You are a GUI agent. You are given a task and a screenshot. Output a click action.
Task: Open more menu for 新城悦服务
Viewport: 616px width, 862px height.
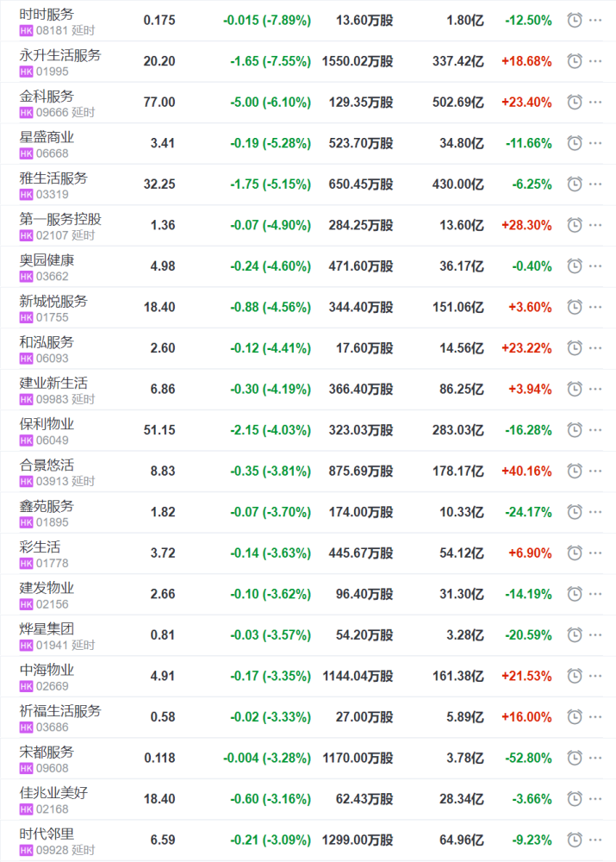pos(595,307)
